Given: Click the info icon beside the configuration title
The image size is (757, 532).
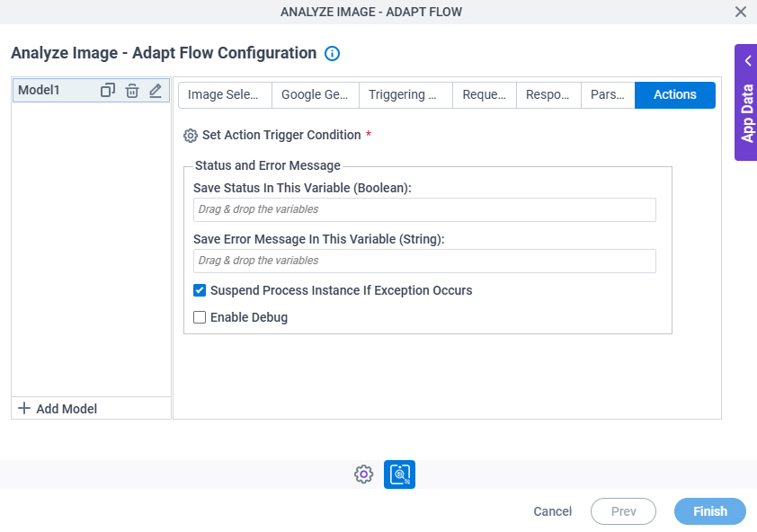Looking at the screenshot, I should 332,53.
